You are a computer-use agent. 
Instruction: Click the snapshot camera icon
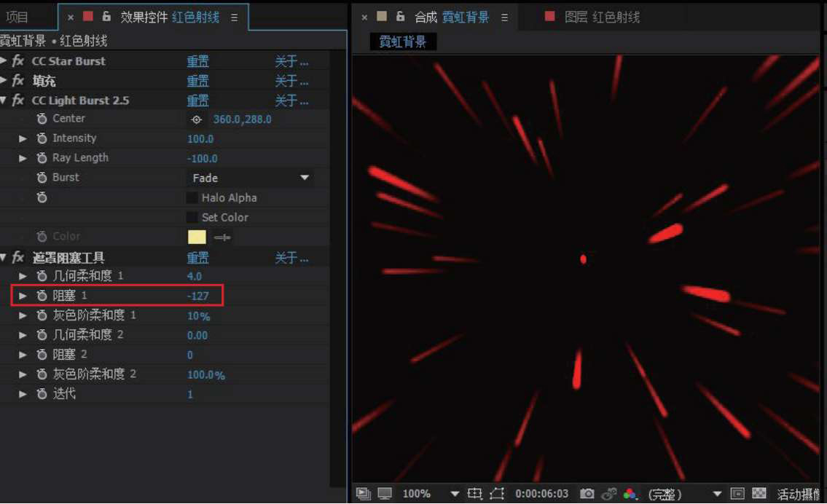point(587,494)
